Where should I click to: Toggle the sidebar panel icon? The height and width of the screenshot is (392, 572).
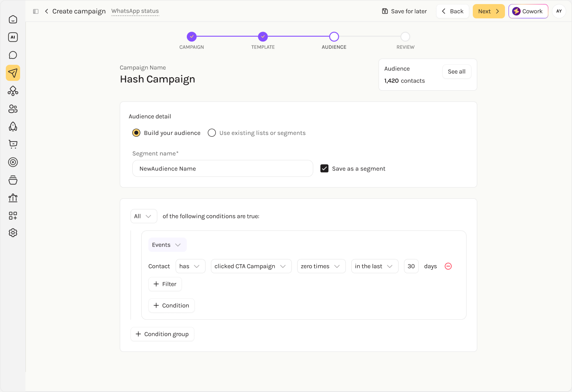pyautogui.click(x=36, y=11)
